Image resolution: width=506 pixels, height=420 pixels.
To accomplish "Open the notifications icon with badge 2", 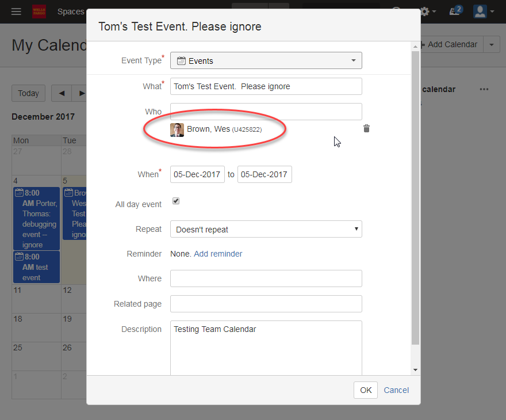I will pyautogui.click(x=456, y=11).
